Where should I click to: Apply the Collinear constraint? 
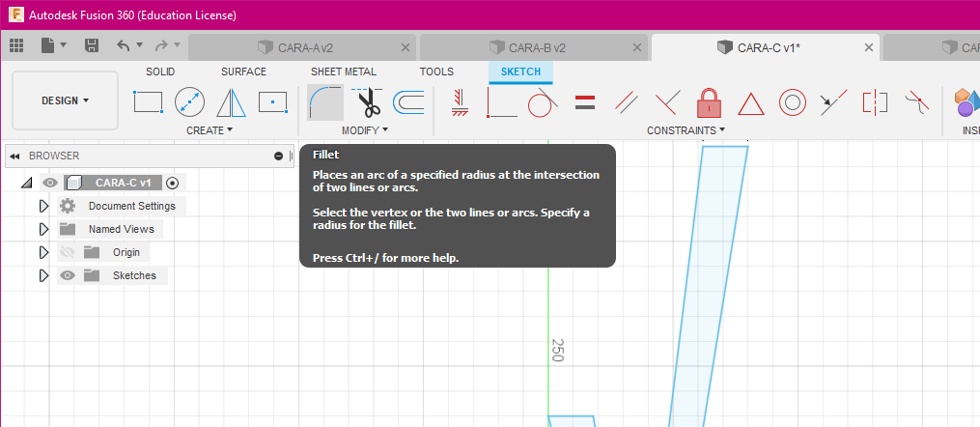click(x=834, y=101)
